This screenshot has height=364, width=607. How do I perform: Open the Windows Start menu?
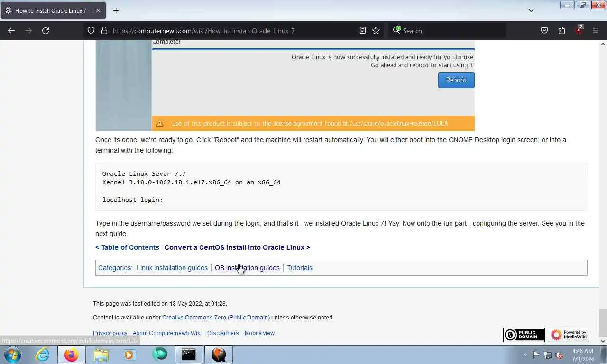[x=13, y=355]
